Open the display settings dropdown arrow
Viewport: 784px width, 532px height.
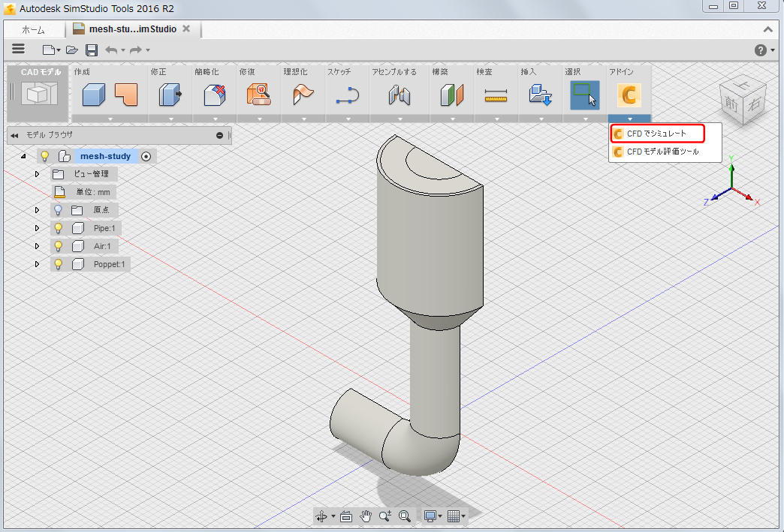(x=440, y=516)
